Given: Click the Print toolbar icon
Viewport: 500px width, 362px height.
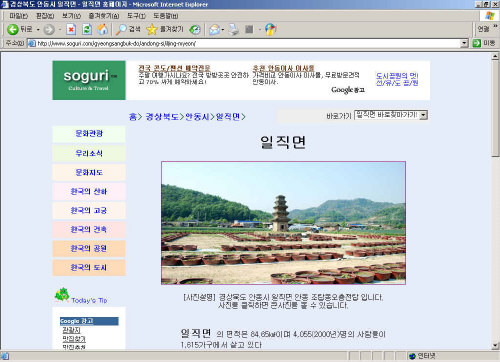Looking at the screenshot, I should tap(234, 30).
